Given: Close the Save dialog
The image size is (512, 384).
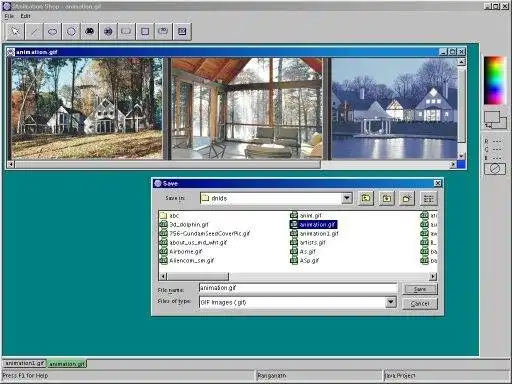Looking at the screenshot, I should tap(438, 183).
